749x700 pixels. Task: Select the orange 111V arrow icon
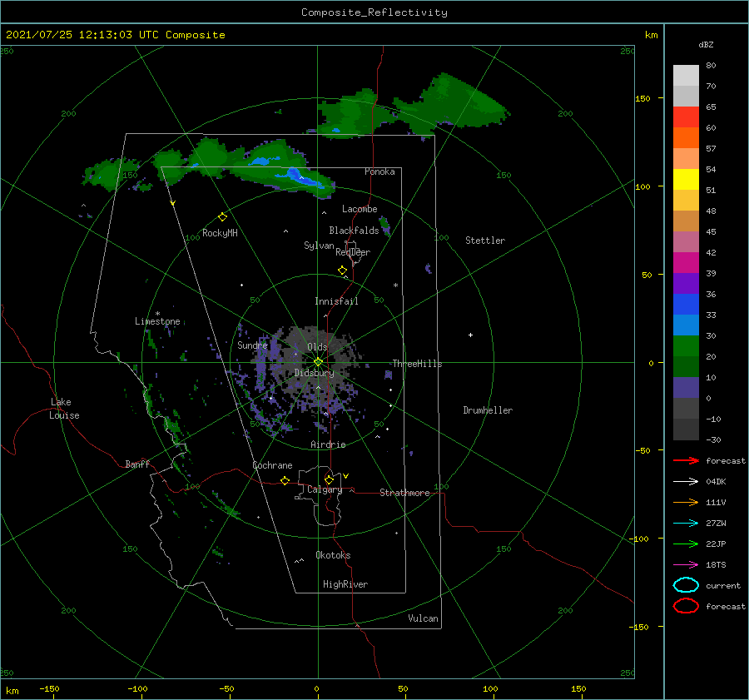click(x=686, y=502)
